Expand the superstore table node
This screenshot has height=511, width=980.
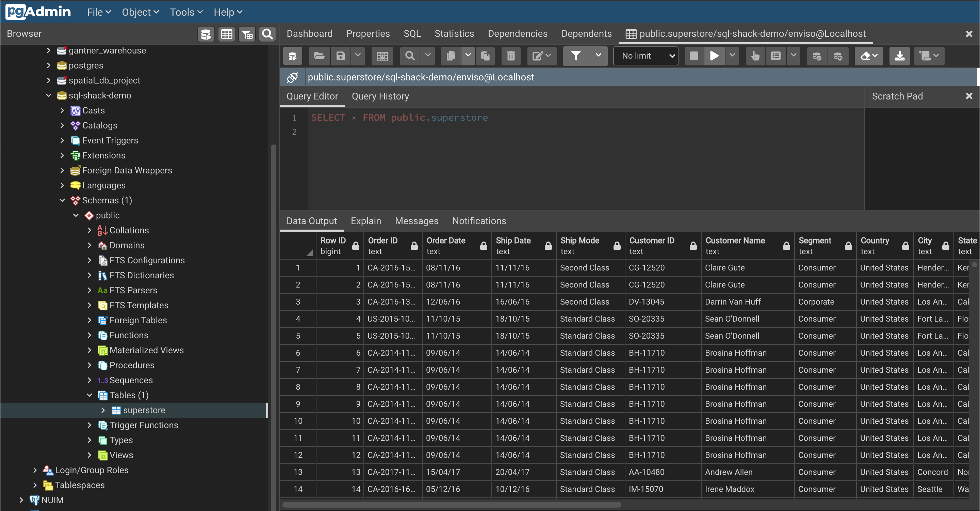103,410
